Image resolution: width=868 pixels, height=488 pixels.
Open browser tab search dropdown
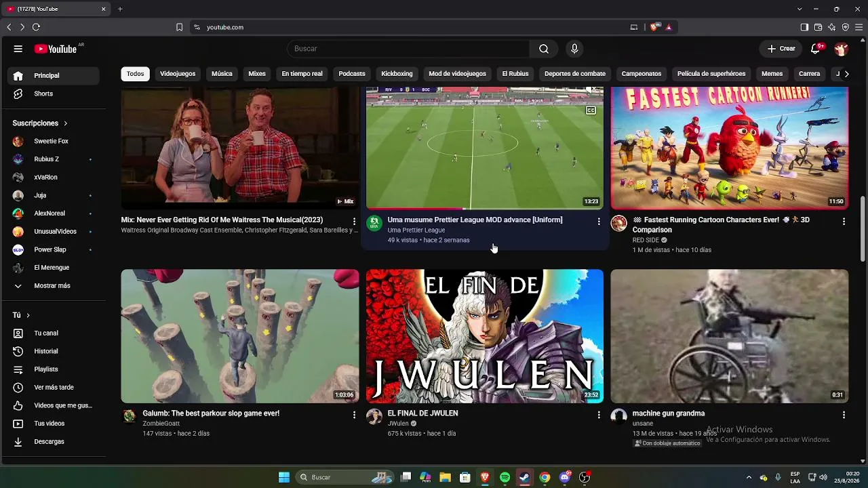(x=800, y=9)
